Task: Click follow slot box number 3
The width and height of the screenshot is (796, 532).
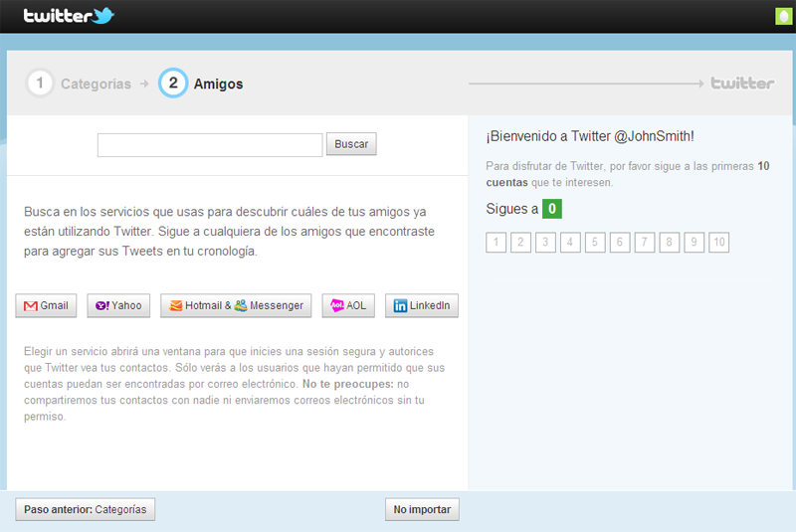Action: click(x=545, y=243)
